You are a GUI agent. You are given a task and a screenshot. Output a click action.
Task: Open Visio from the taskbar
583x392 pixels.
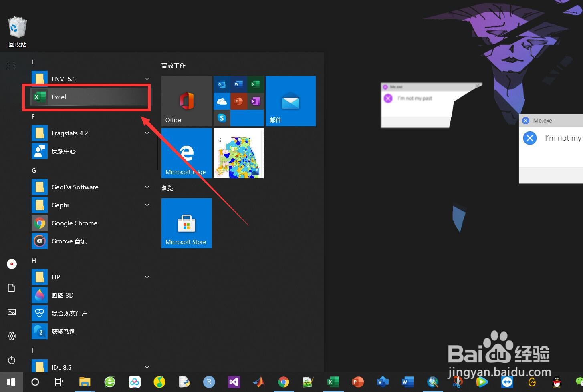click(383, 382)
